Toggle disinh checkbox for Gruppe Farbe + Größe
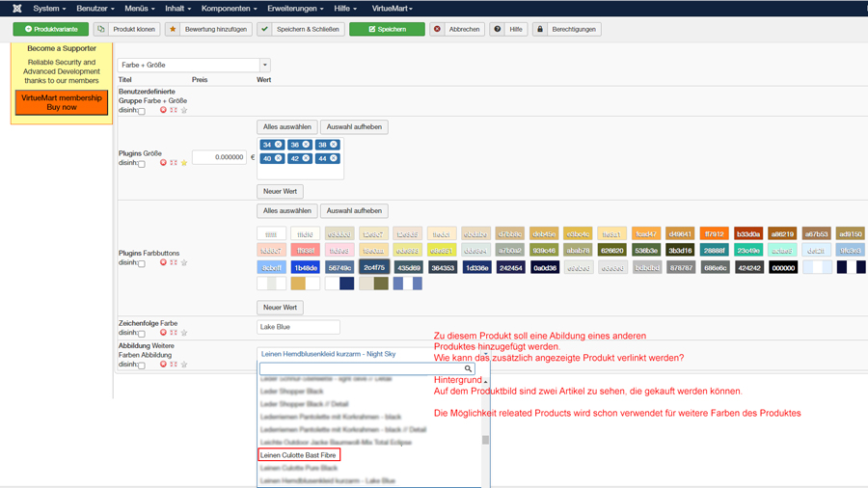Screen dimensions: 868x488 click(x=142, y=111)
